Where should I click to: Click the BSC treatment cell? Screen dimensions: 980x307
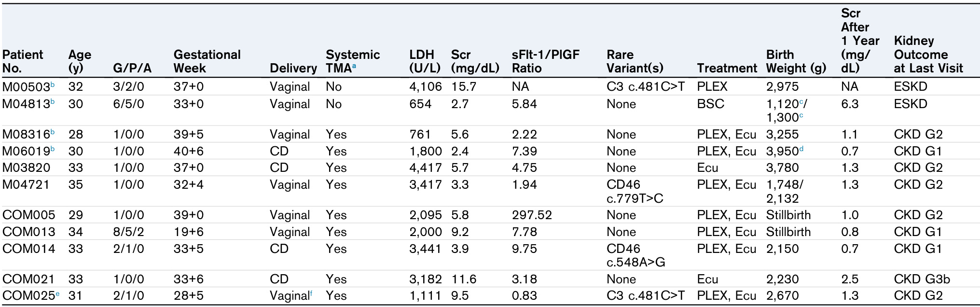710,104
